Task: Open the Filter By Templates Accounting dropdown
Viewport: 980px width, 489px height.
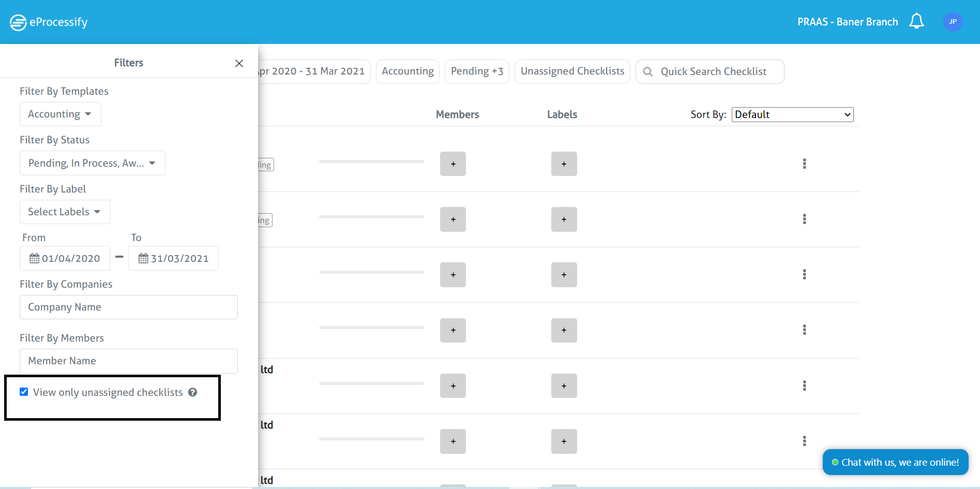Action: point(60,114)
